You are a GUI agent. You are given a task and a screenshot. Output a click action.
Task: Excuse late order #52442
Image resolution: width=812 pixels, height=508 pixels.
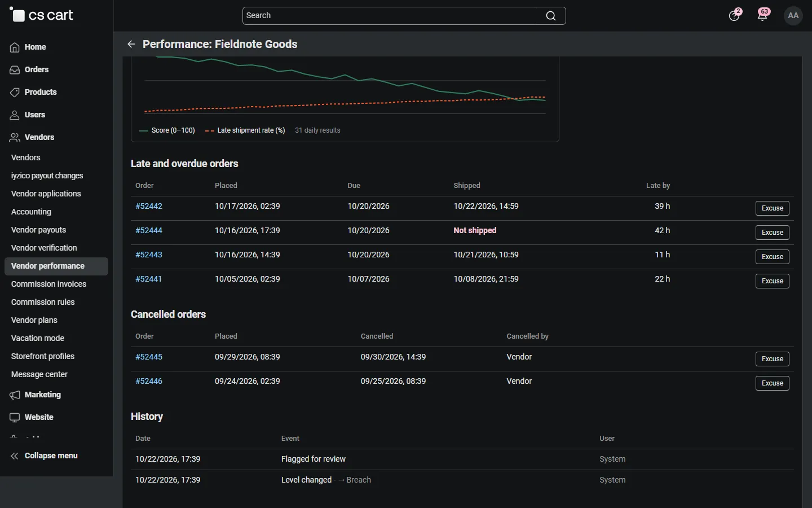(773, 208)
